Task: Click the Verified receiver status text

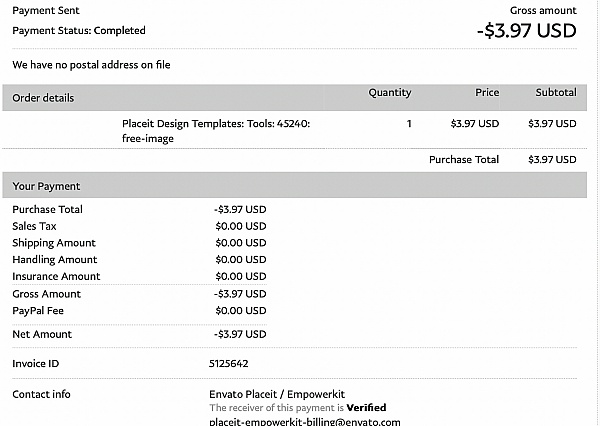Action: tap(366, 407)
